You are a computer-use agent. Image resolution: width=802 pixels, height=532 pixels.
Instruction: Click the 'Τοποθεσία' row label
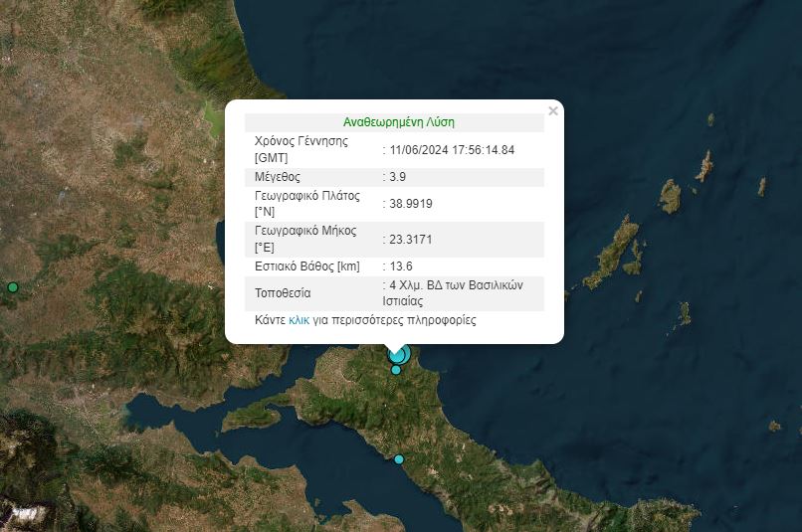pos(283,293)
